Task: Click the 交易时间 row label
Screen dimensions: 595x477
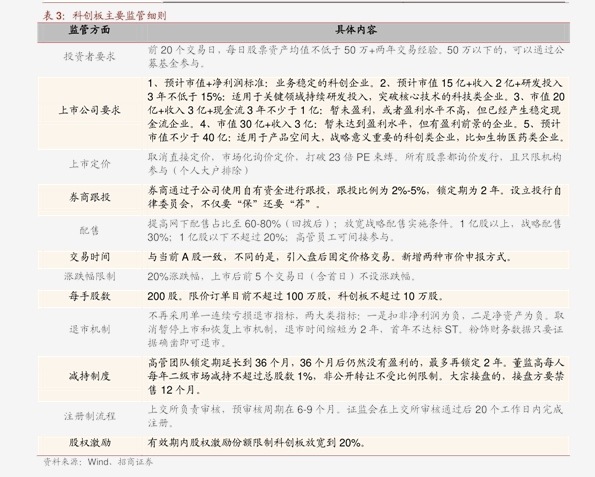Action: coord(90,257)
